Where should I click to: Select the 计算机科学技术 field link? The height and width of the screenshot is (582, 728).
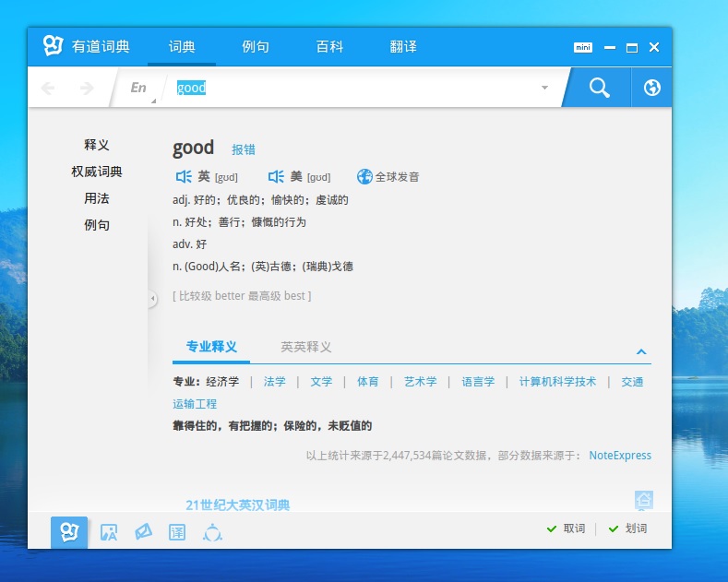click(557, 382)
